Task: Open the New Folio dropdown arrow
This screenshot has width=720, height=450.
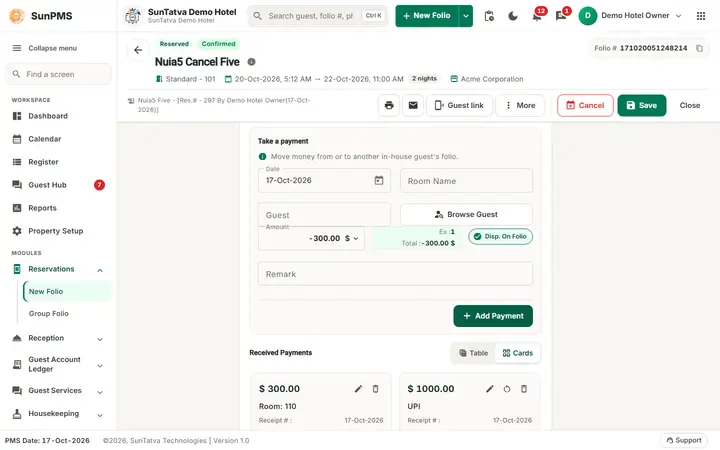Action: [466, 16]
